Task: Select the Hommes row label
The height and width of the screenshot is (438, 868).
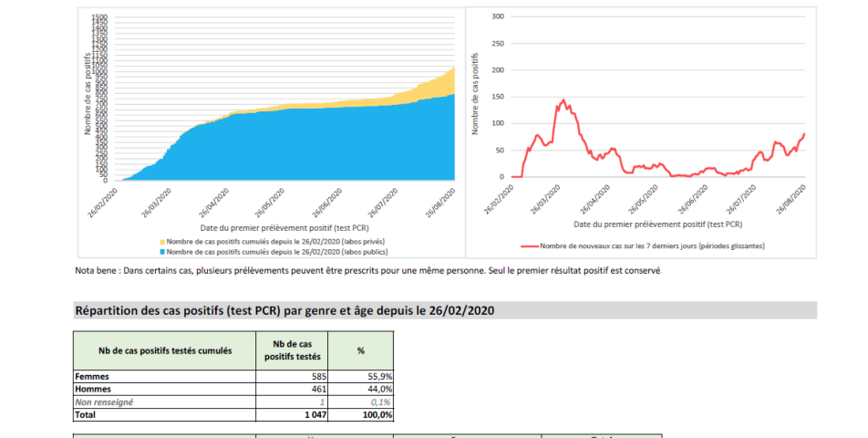Action: [94, 388]
